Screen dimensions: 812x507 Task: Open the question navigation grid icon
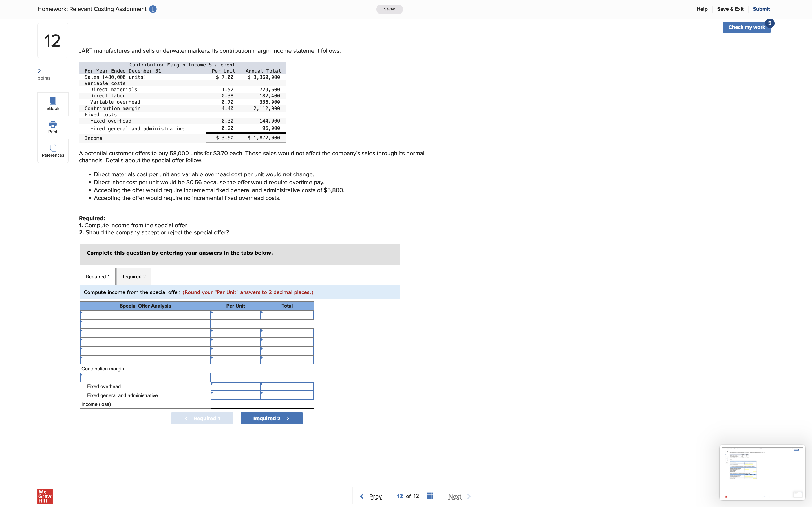pos(430,496)
